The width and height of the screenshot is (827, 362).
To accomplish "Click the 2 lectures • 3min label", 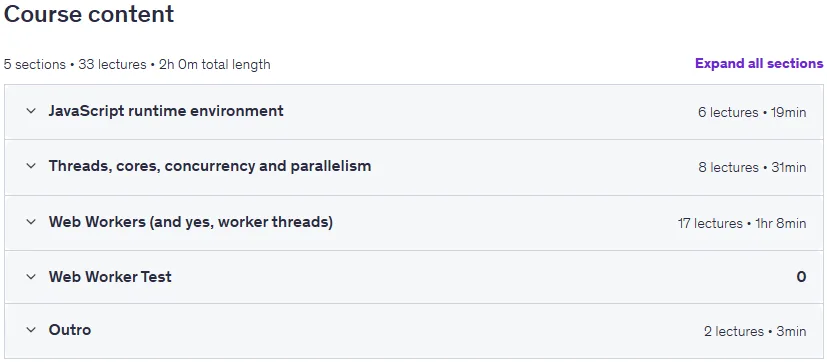I will click(755, 331).
